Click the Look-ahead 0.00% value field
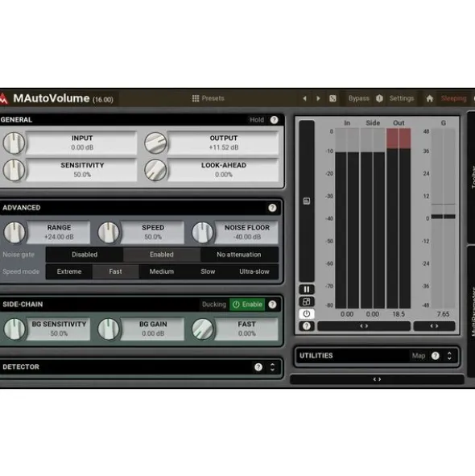The image size is (475, 476). tap(223, 170)
